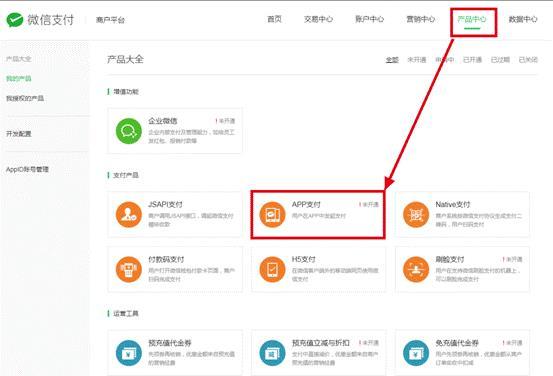The width and height of the screenshot is (553, 376).
Task: Go to the 首页 navigation tab
Action: [274, 19]
